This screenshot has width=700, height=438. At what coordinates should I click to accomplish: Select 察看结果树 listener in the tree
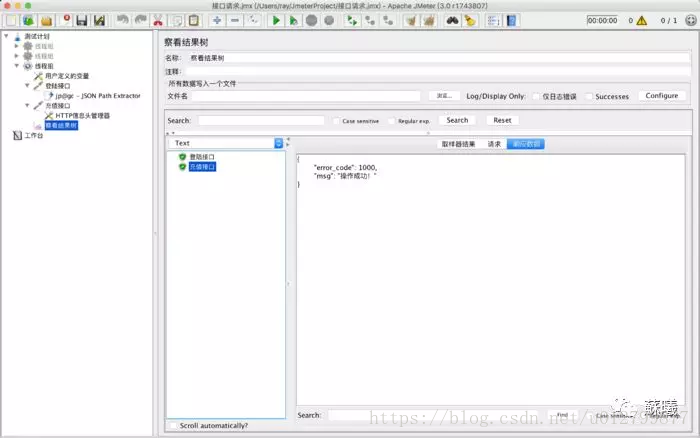pos(62,125)
